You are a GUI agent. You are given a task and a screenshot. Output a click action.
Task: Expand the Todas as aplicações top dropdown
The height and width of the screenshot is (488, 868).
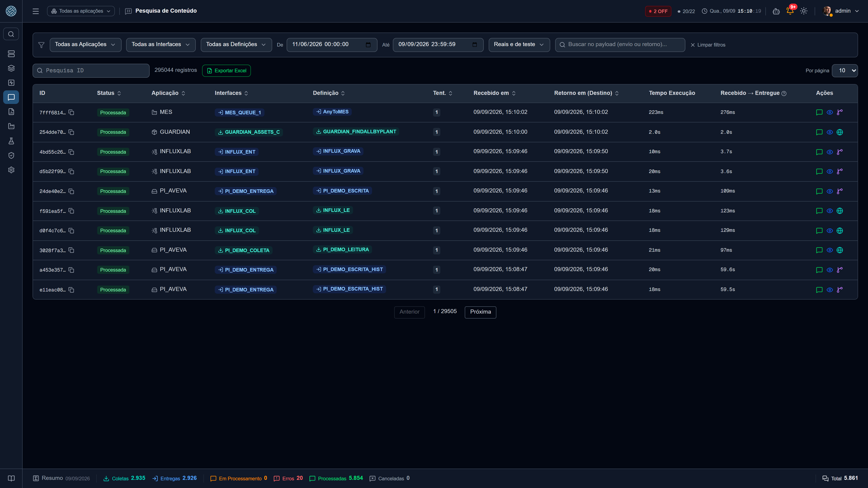(x=81, y=11)
